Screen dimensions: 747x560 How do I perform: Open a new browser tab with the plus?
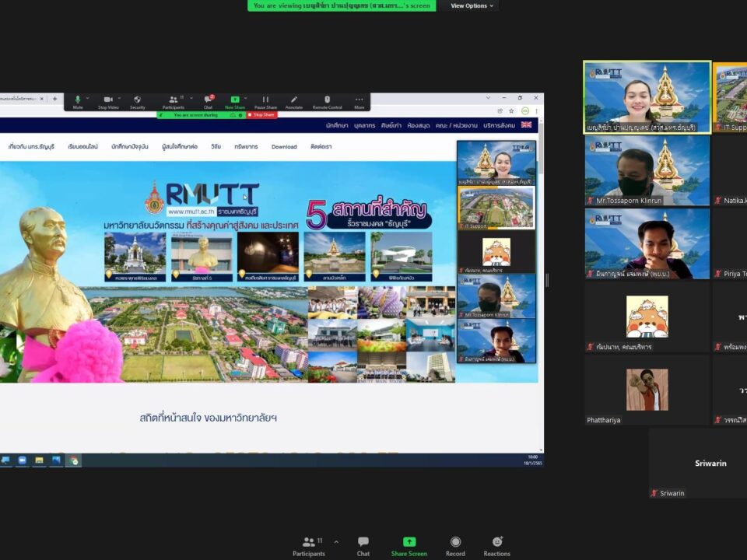(54, 99)
